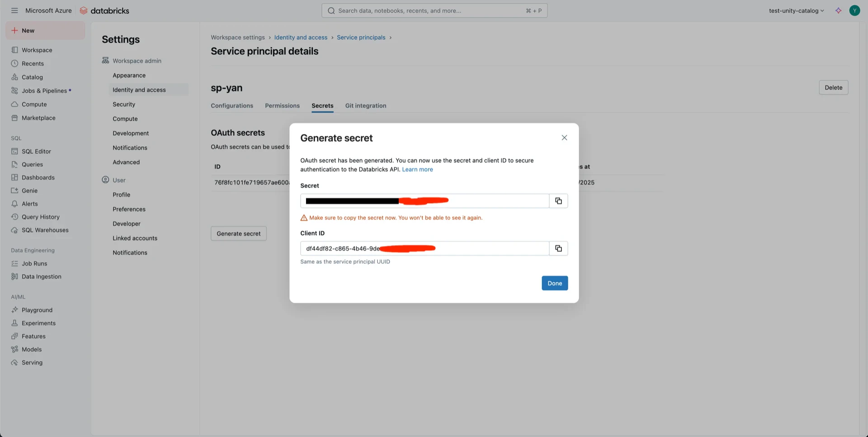Open user Preferences settings
The height and width of the screenshot is (437, 868).
tap(129, 209)
